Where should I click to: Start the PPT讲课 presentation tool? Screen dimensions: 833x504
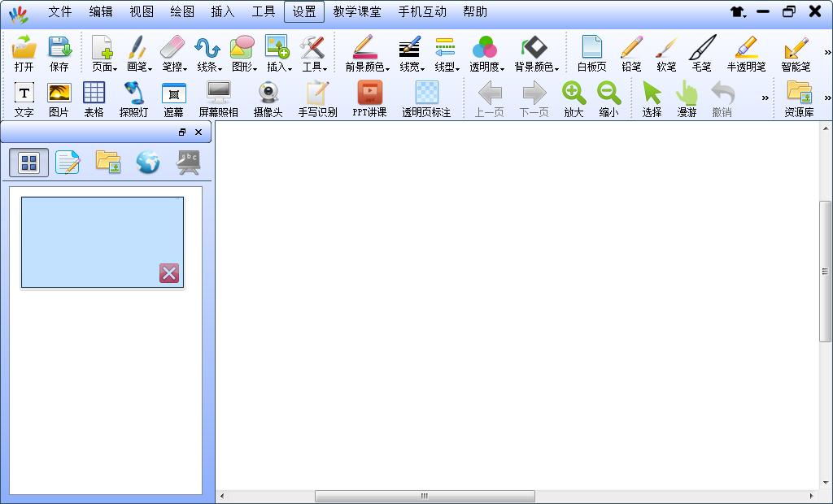point(369,98)
